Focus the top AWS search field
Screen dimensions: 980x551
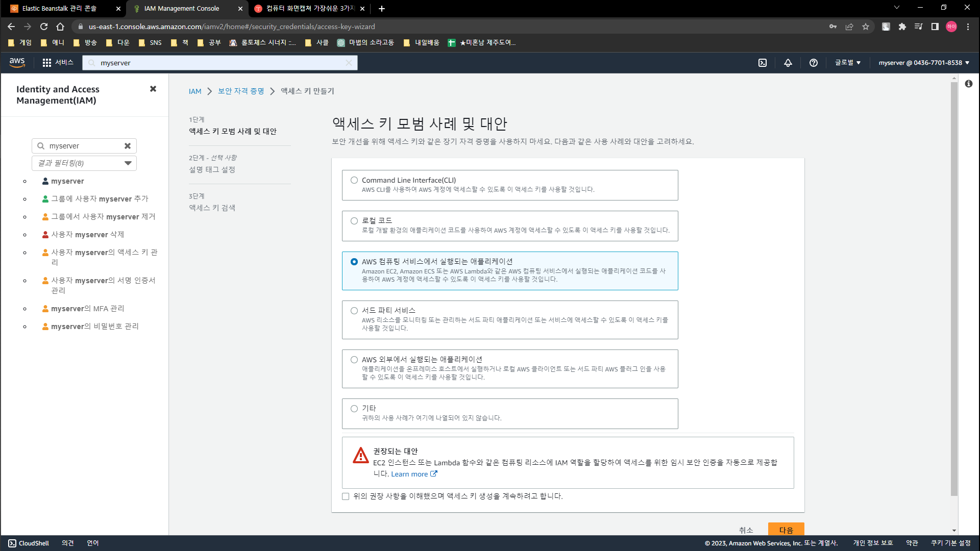click(219, 63)
